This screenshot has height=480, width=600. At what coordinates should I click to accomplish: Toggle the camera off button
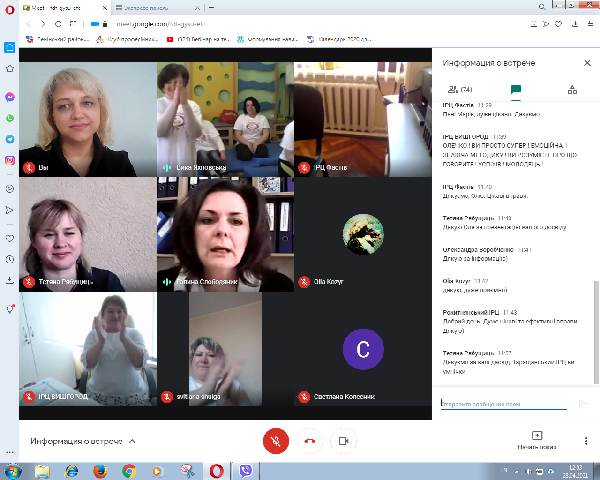coord(343,440)
